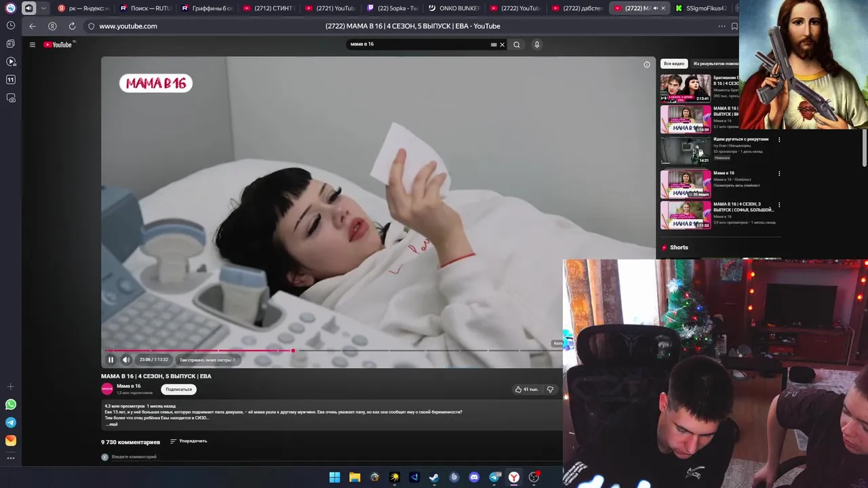This screenshot has width=868, height=488.
Task: Click the www.youtube.com address bar
Action: (x=128, y=26)
